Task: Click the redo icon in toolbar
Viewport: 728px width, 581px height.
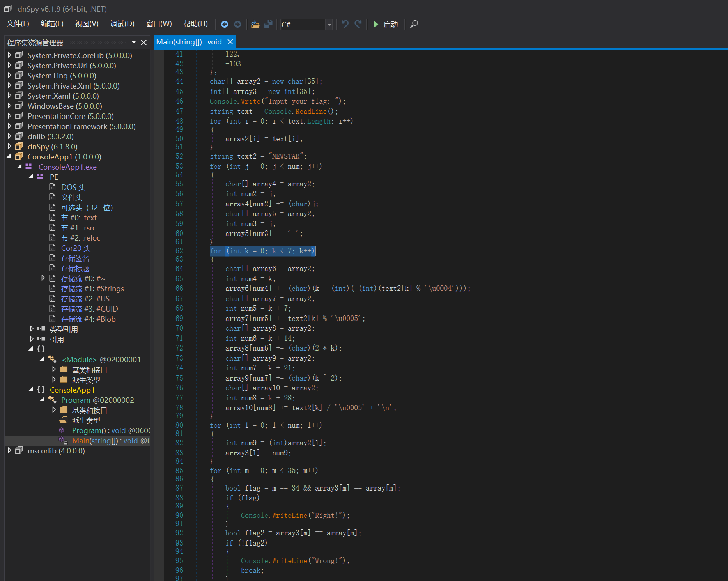Action: [x=358, y=24]
